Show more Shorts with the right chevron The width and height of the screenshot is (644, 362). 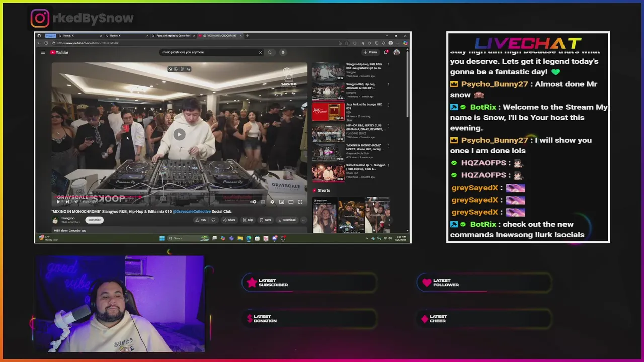[389, 220]
